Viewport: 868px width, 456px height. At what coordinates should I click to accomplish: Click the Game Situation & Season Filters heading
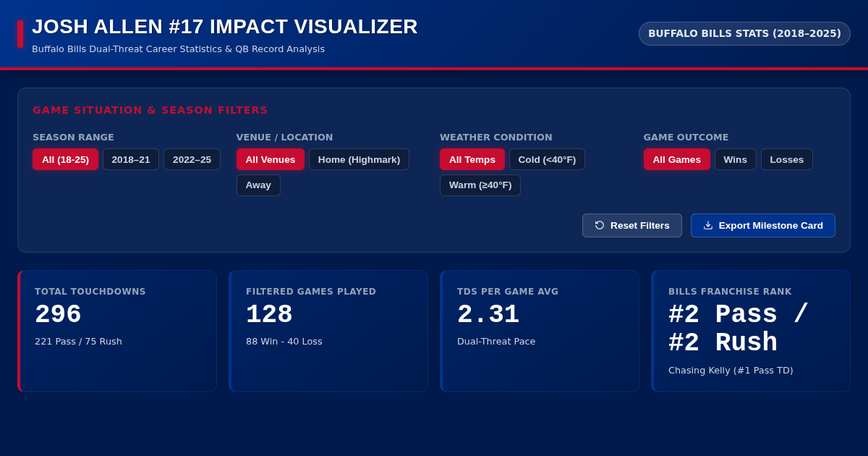[x=150, y=110]
